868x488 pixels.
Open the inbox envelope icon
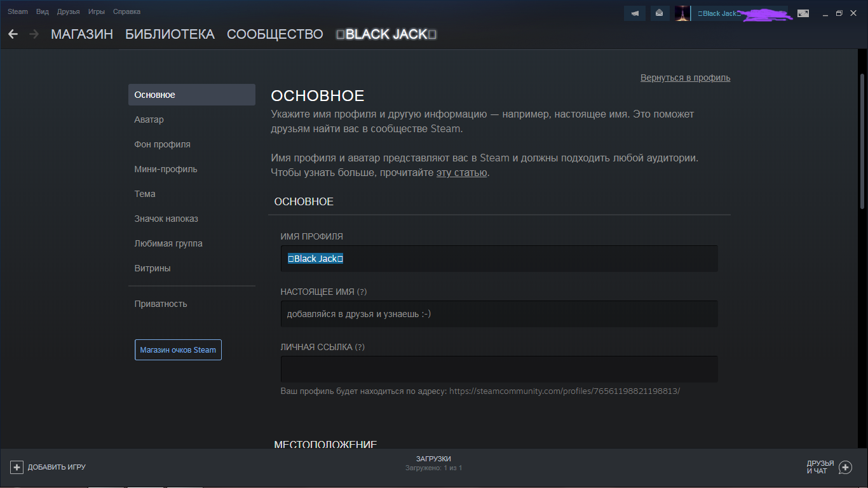point(660,13)
